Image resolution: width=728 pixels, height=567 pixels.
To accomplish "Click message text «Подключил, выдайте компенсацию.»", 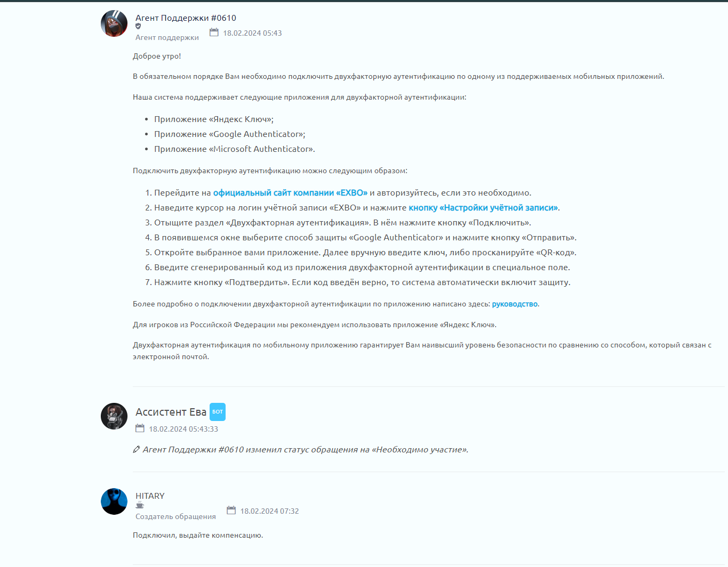I will (x=198, y=536).
